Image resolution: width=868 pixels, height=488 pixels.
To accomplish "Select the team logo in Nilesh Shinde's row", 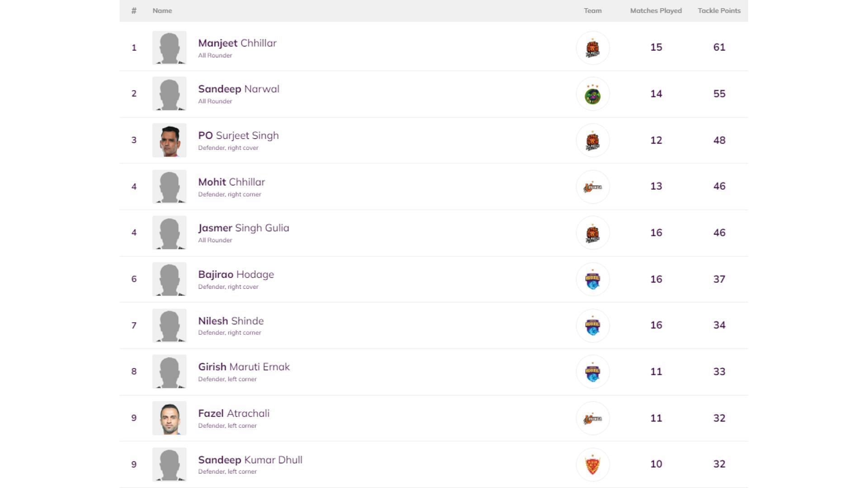I will [592, 326].
